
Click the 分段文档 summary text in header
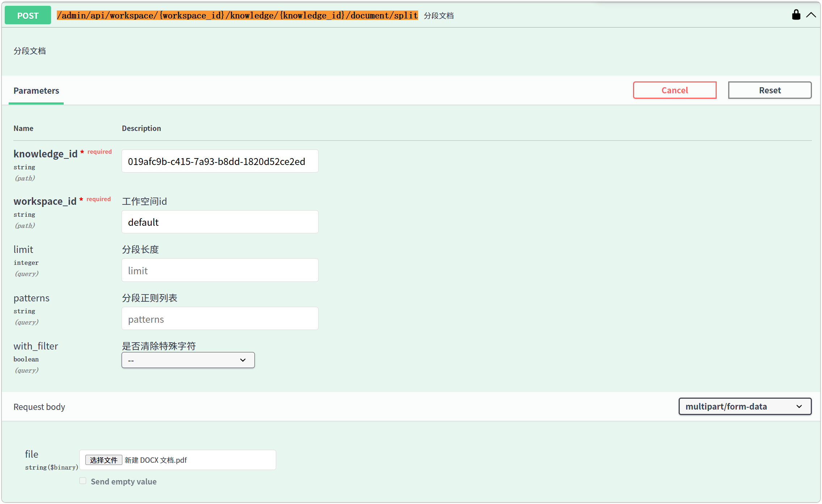point(439,16)
